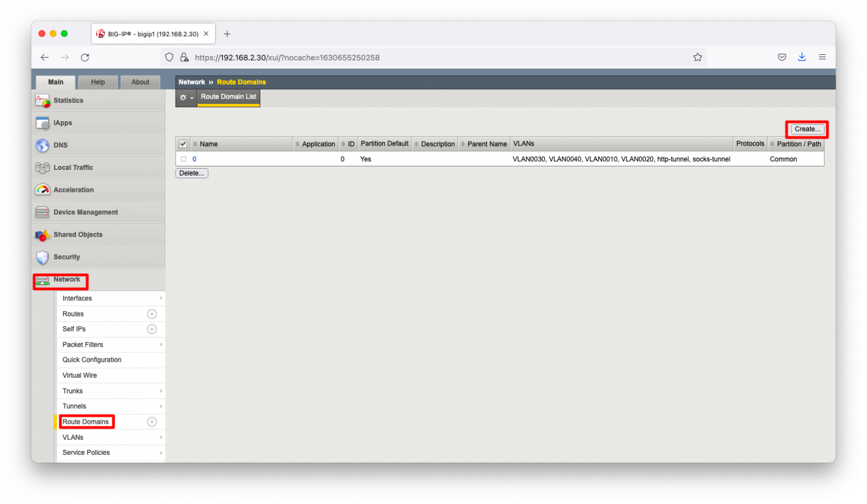Screen dimensions: 867x504
Task: Toggle the bookmark star in address bar
Action: click(x=698, y=57)
